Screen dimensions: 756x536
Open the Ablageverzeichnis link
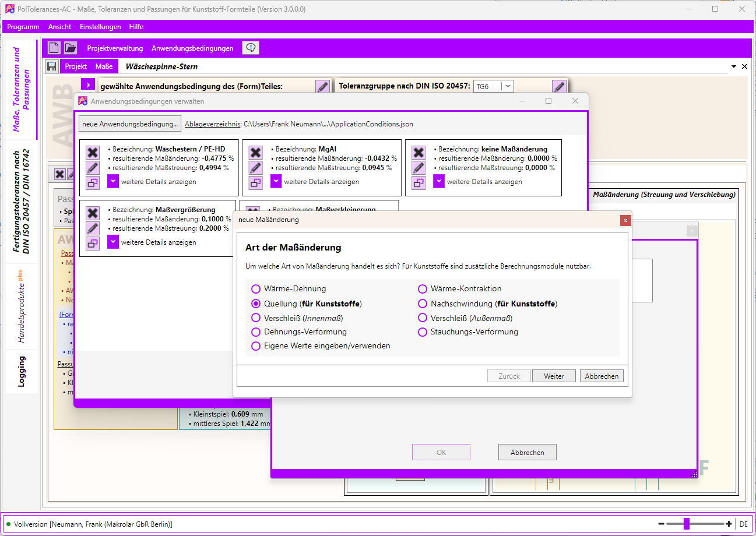212,124
